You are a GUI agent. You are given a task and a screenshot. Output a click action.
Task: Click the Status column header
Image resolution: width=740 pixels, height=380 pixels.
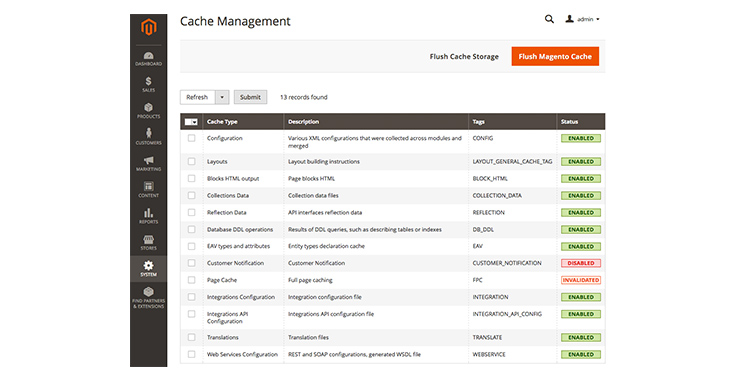pyautogui.click(x=569, y=122)
